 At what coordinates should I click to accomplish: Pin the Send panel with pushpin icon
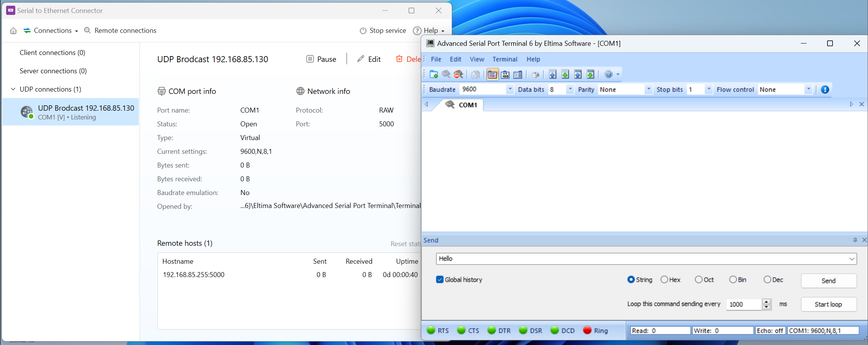[x=855, y=240]
